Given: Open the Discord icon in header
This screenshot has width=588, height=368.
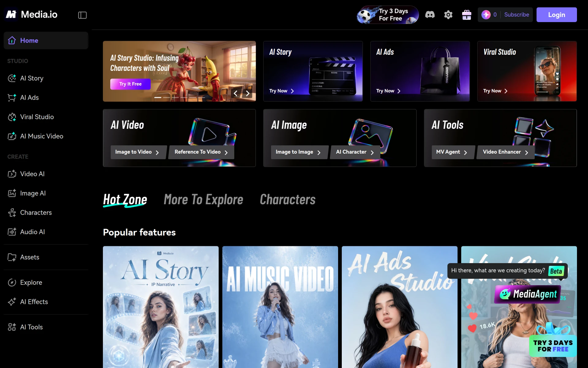Looking at the screenshot, I should 430,15.
